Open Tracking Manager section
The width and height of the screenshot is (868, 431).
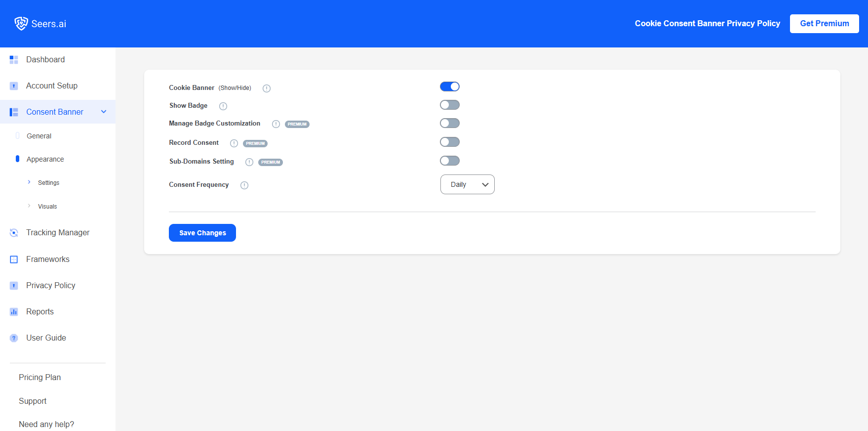pyautogui.click(x=58, y=233)
